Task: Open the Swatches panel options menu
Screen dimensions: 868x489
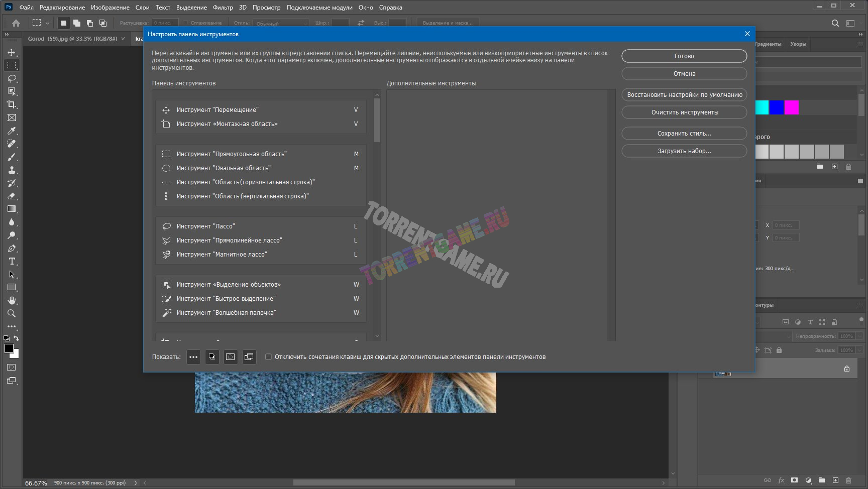Action: [860, 44]
